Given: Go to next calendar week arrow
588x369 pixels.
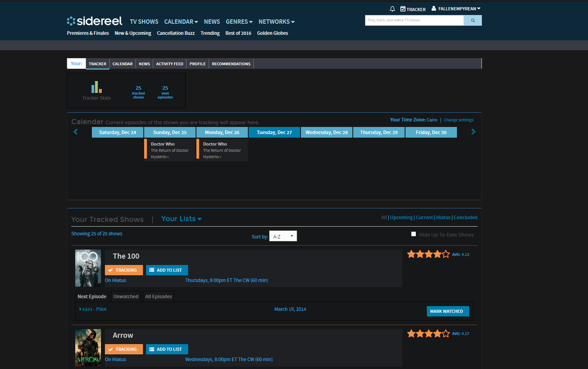Looking at the screenshot, I should 473,132.
